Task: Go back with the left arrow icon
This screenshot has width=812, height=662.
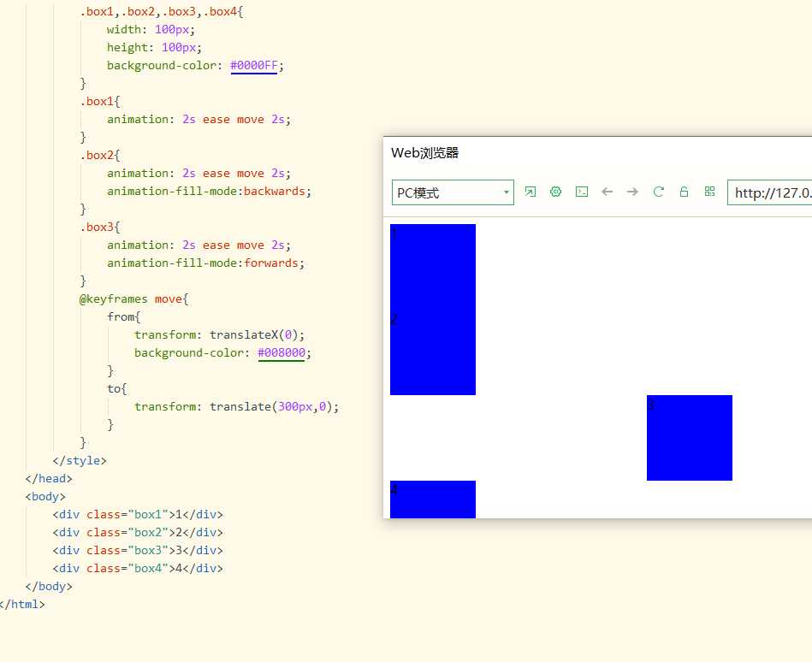Action: pos(607,192)
